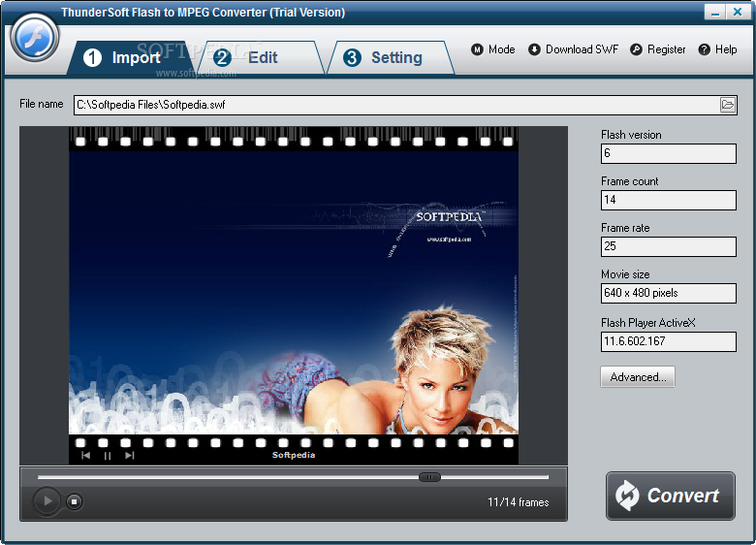Open the Advanced... settings button
The height and width of the screenshot is (545, 756).
[x=638, y=377]
